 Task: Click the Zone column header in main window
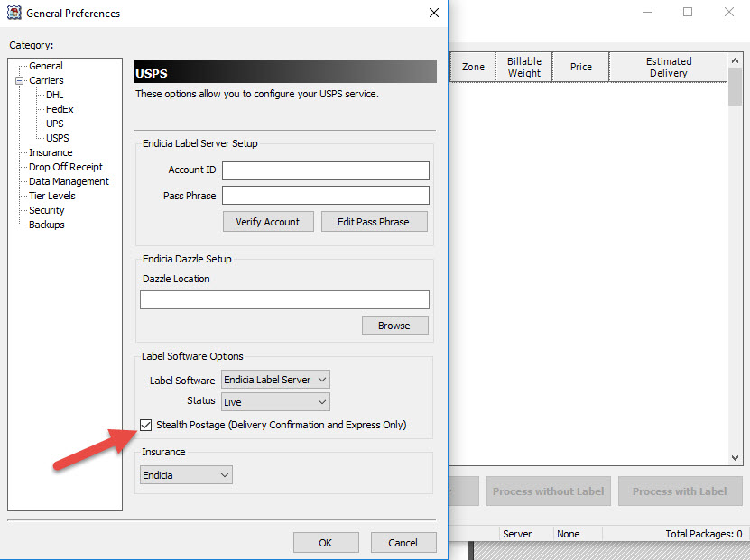pyautogui.click(x=473, y=67)
